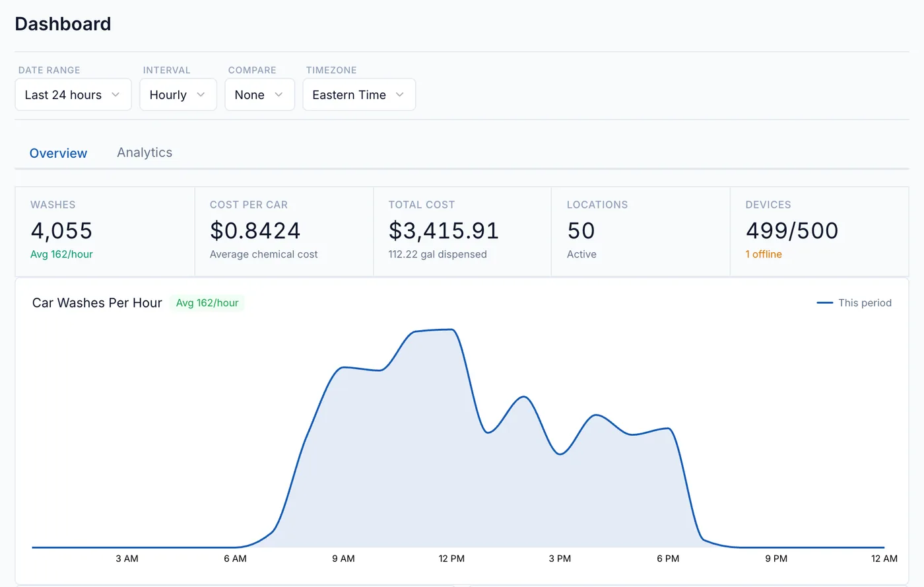Image resolution: width=924 pixels, height=587 pixels.
Task: Click the 9 AM axis label
Action: [x=343, y=559]
